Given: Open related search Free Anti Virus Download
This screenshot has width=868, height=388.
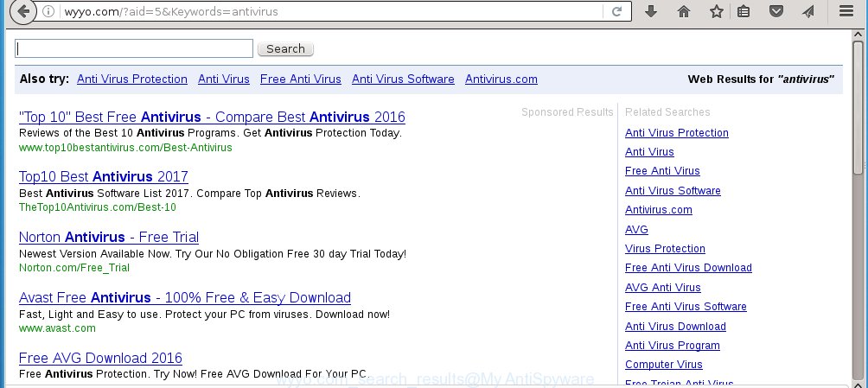Looking at the screenshot, I should coord(688,268).
